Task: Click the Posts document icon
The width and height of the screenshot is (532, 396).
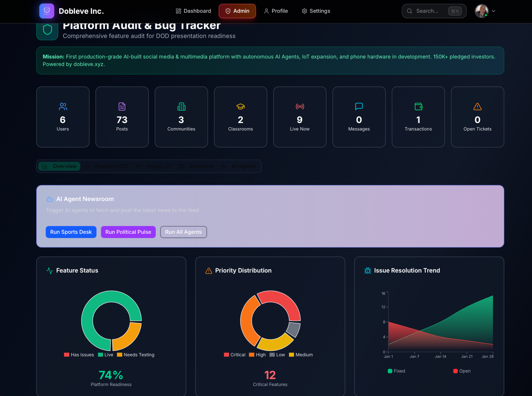Action: pos(122,106)
